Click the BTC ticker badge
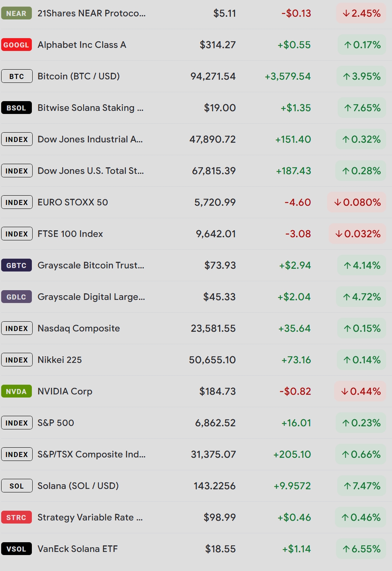This screenshot has width=392, height=571. coord(17,77)
